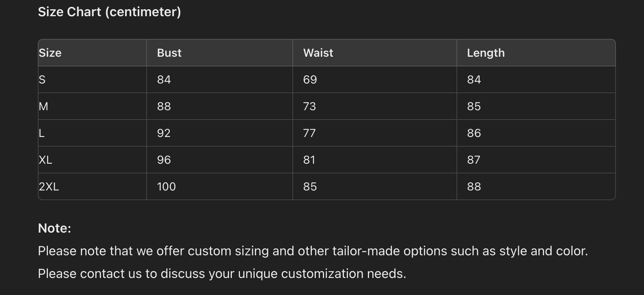The height and width of the screenshot is (295, 644).
Task: Click the "Please contact us" customization sentence
Action: coord(222,274)
